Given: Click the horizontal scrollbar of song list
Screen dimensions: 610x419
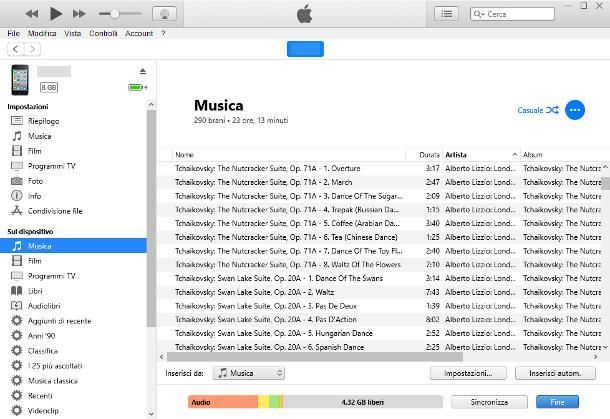Looking at the screenshot, I should click(315, 357).
